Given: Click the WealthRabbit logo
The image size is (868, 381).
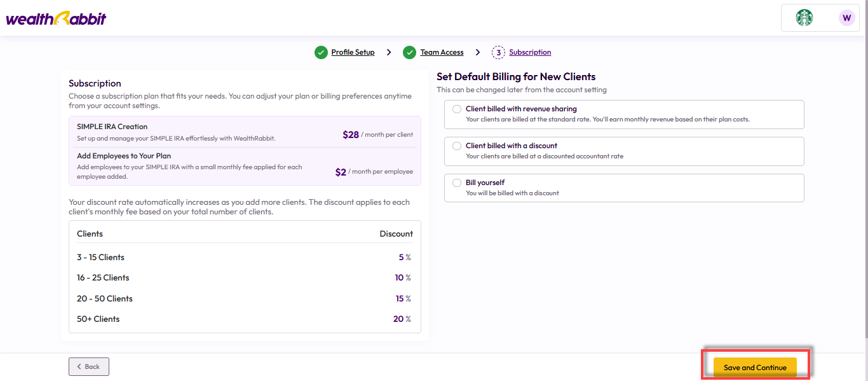Looking at the screenshot, I should click(x=56, y=18).
